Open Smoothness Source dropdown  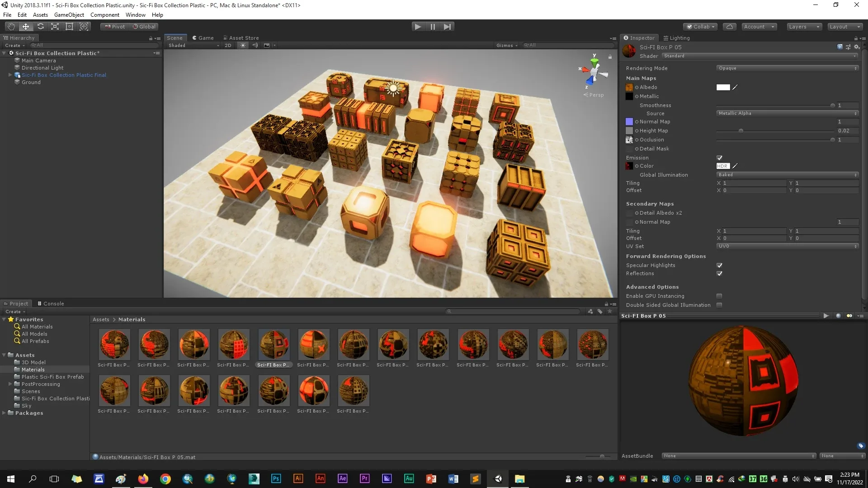787,113
